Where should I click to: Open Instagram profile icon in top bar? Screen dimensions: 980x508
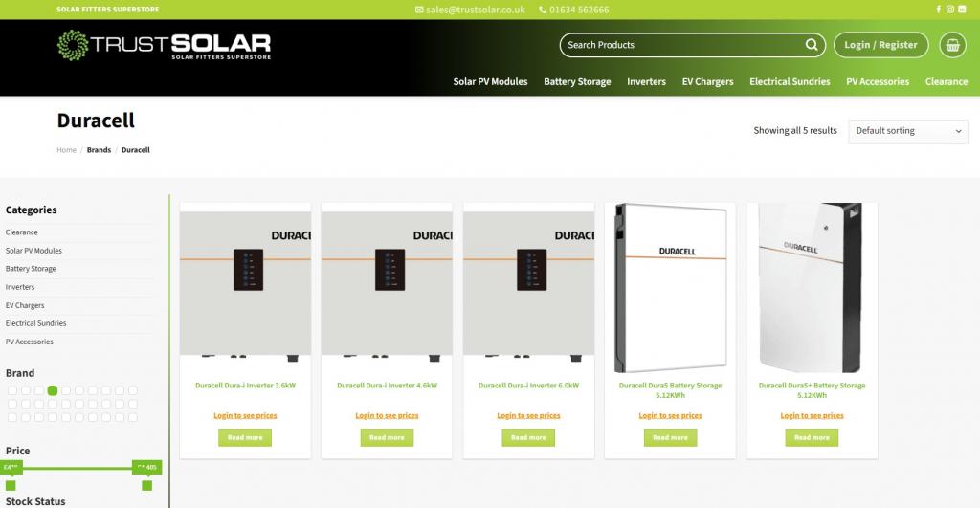tap(950, 10)
